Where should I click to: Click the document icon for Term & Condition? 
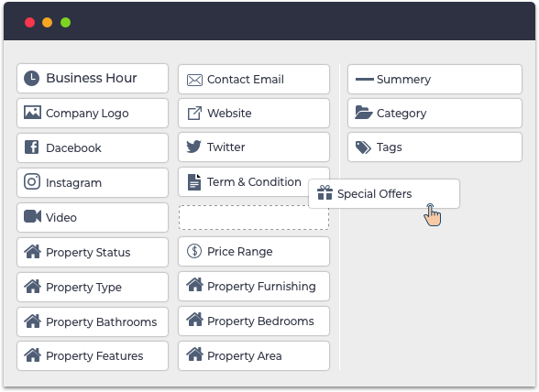point(194,181)
